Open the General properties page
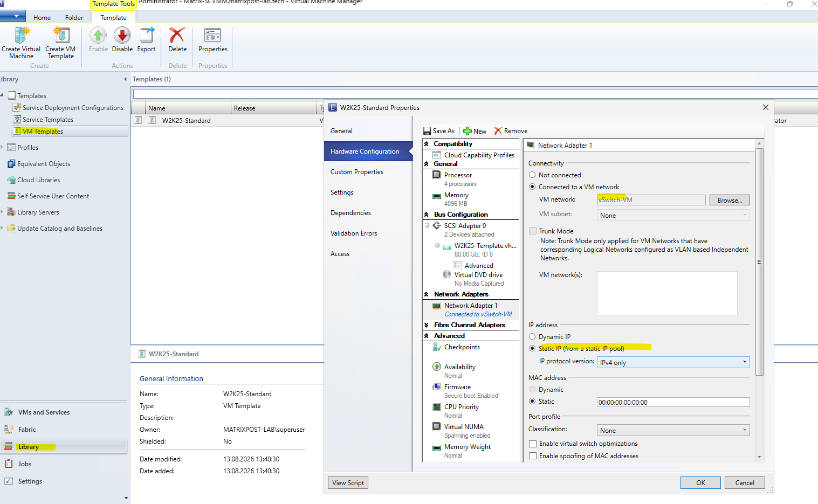 point(368,131)
